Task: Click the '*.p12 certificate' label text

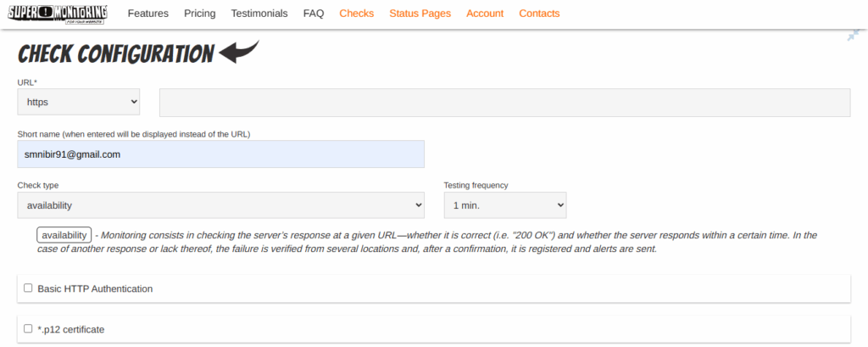Action: (x=71, y=329)
